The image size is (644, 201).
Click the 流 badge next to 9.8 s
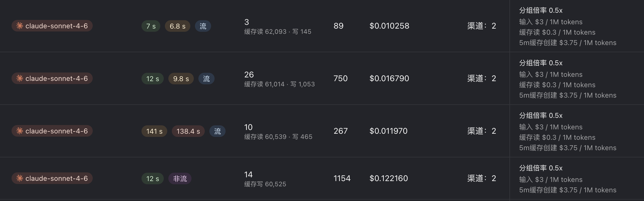(x=206, y=79)
